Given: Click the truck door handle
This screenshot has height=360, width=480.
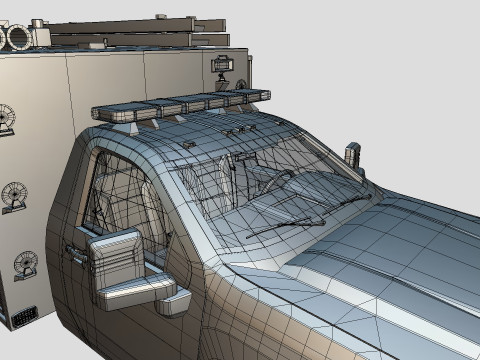Looking at the screenshot, I should pyautogui.click(x=76, y=254).
